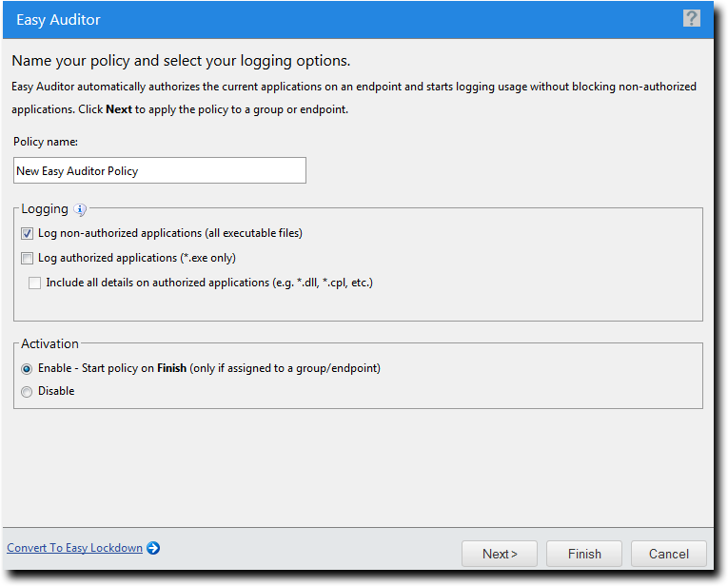Click the 'Policy name:' label
The width and height of the screenshot is (728, 586).
46,142
